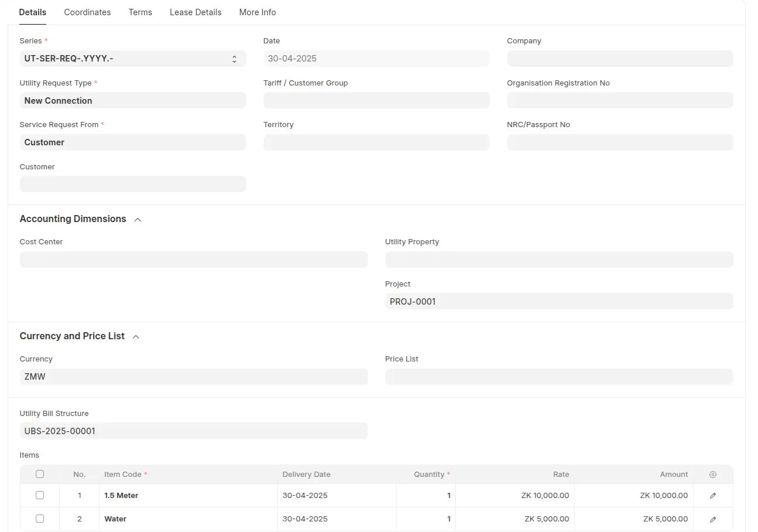This screenshot has height=532, width=758.
Task: Click the ZK 10,000.00 rate cell
Action: pyautogui.click(x=515, y=496)
